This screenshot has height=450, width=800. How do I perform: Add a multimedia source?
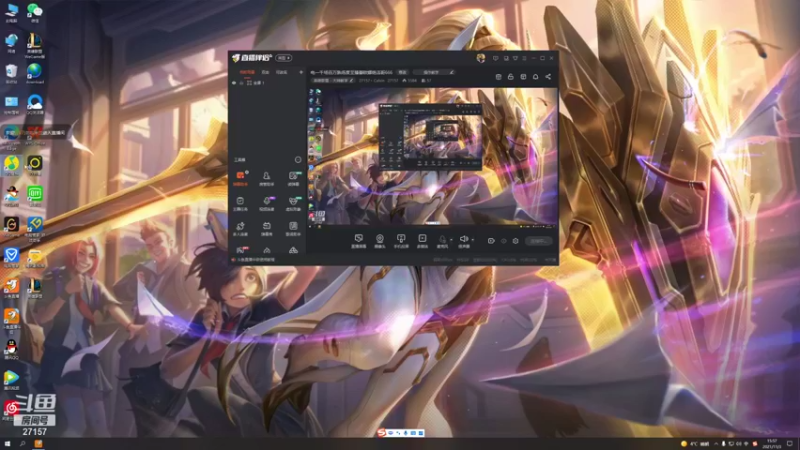422,241
